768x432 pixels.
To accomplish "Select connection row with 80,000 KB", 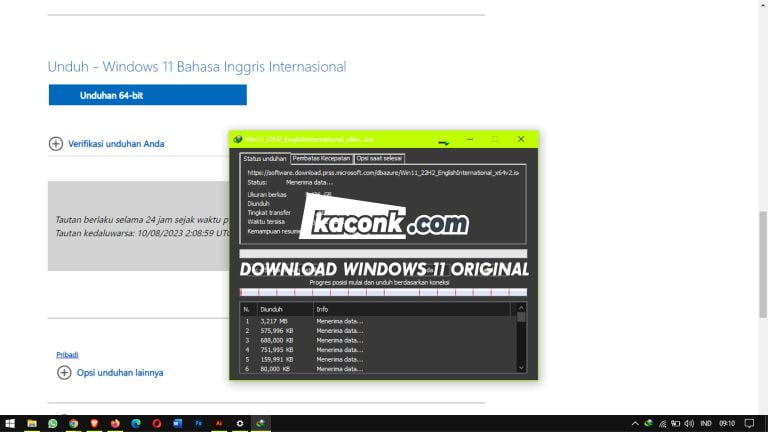I will tap(378, 369).
